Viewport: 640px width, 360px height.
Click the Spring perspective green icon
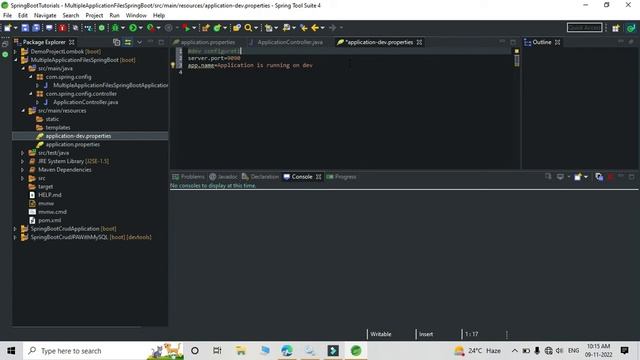(x=631, y=28)
